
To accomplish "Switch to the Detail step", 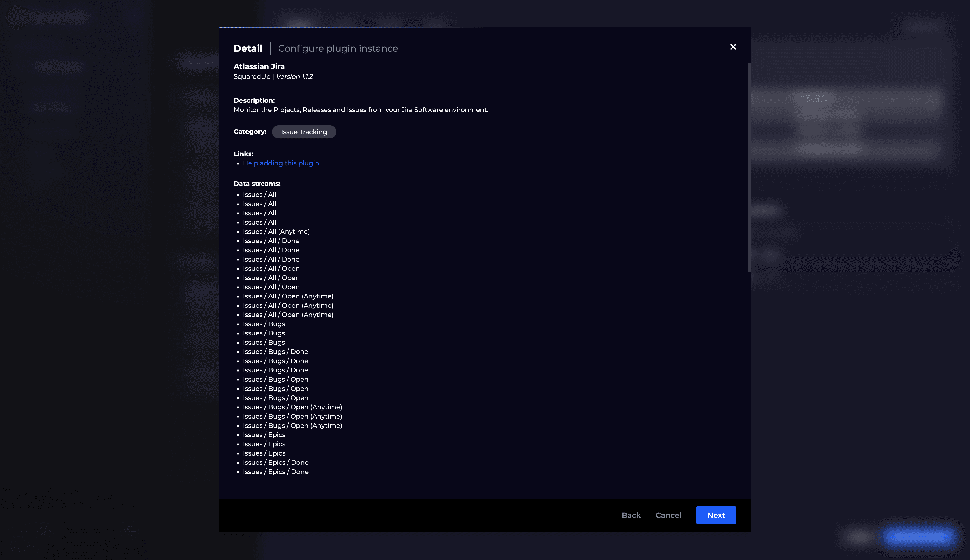I will tap(248, 48).
